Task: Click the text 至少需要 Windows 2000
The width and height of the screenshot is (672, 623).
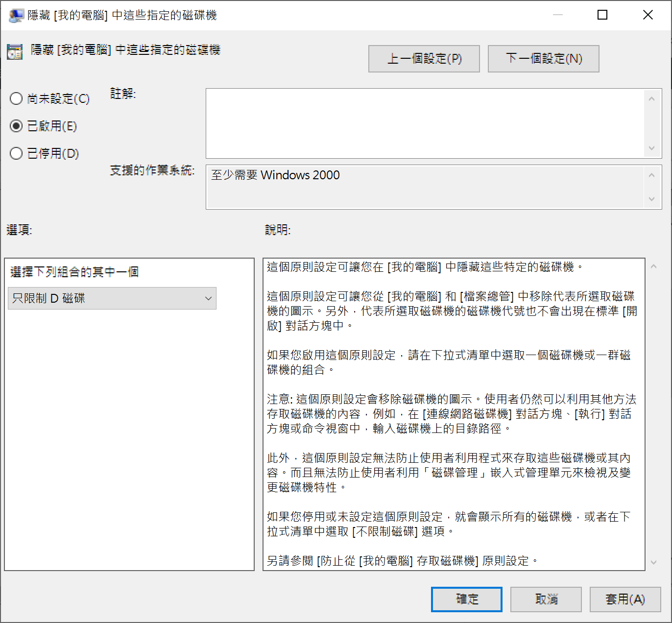Action: (275, 175)
